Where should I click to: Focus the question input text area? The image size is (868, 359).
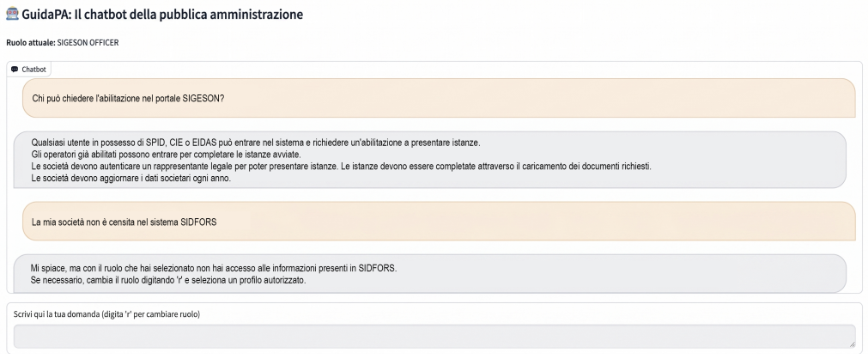pyautogui.click(x=434, y=337)
